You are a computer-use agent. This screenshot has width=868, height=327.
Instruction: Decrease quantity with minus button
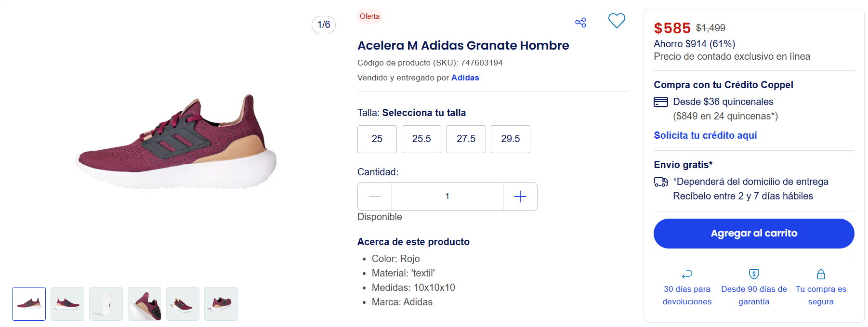tap(375, 196)
